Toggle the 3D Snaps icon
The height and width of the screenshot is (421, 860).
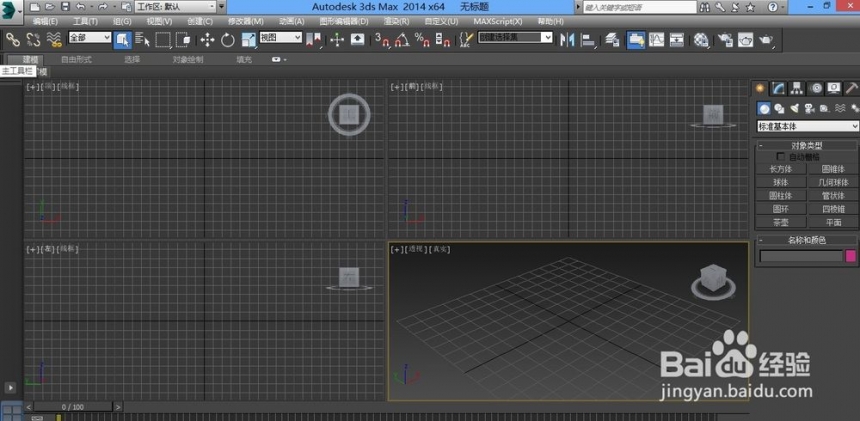(x=382, y=40)
